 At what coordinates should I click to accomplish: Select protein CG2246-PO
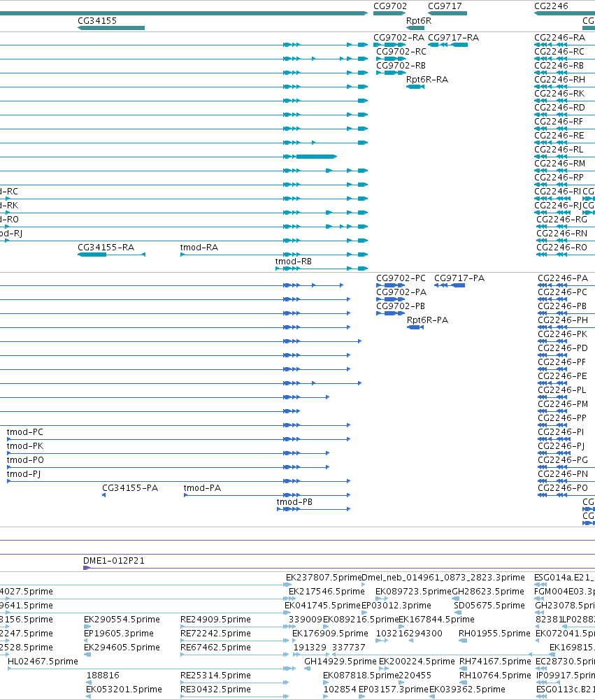point(563,488)
